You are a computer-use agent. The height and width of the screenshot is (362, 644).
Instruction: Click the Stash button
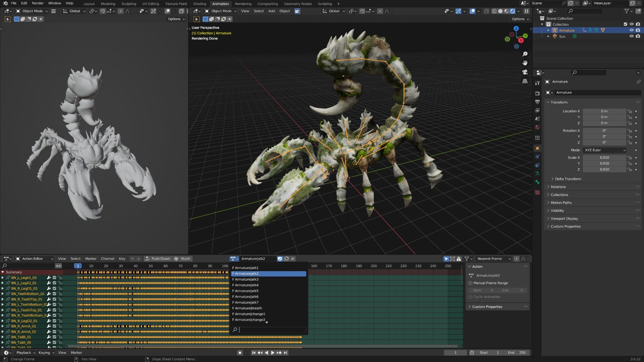click(x=182, y=259)
